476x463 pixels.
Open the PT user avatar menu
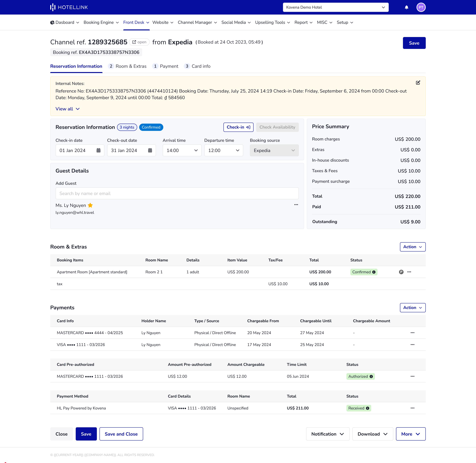[421, 7]
